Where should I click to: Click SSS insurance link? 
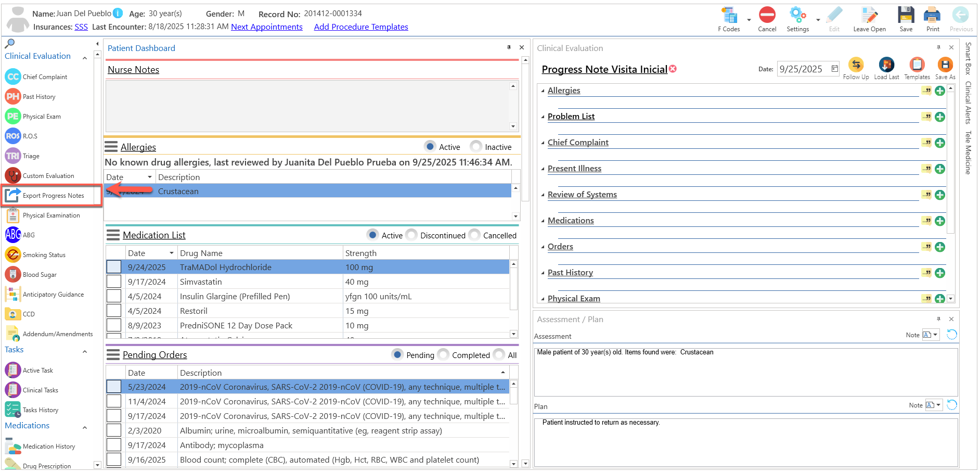pos(81,27)
